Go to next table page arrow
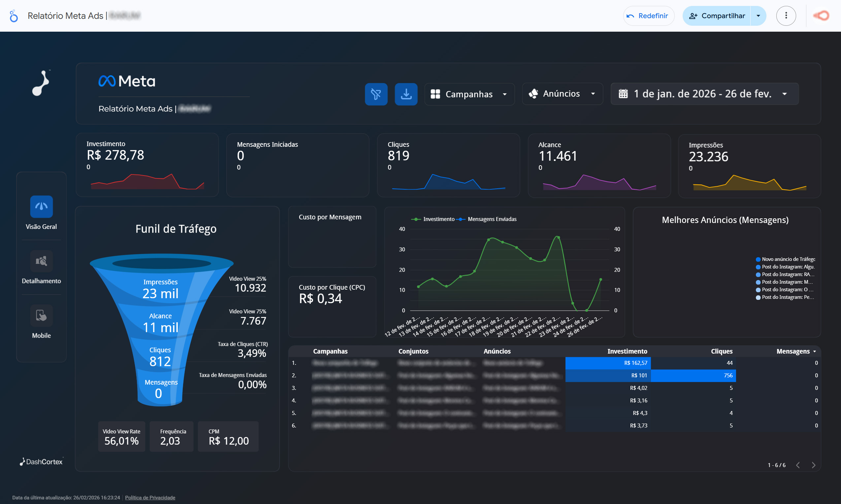 pyautogui.click(x=814, y=465)
